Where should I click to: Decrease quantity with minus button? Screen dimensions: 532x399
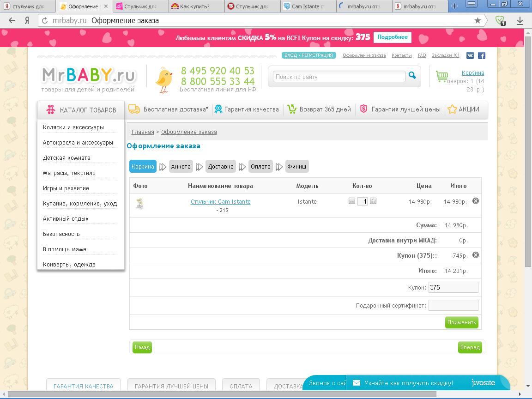(352, 201)
